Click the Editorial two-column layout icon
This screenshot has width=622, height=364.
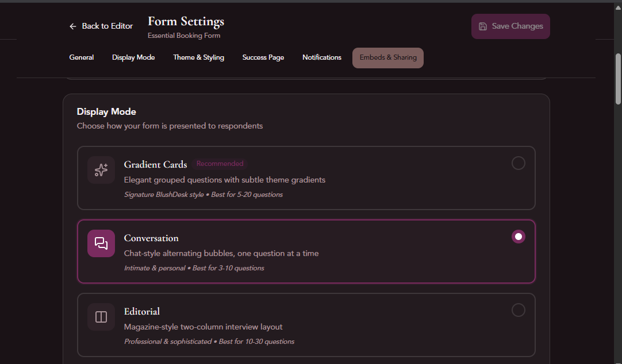pyautogui.click(x=101, y=317)
